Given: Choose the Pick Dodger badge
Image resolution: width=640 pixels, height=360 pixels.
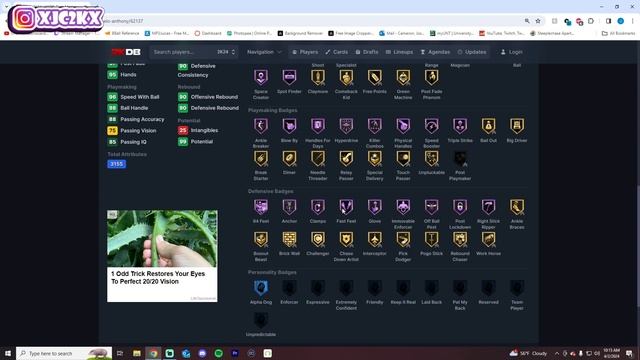Looking at the screenshot, I should (403, 240).
